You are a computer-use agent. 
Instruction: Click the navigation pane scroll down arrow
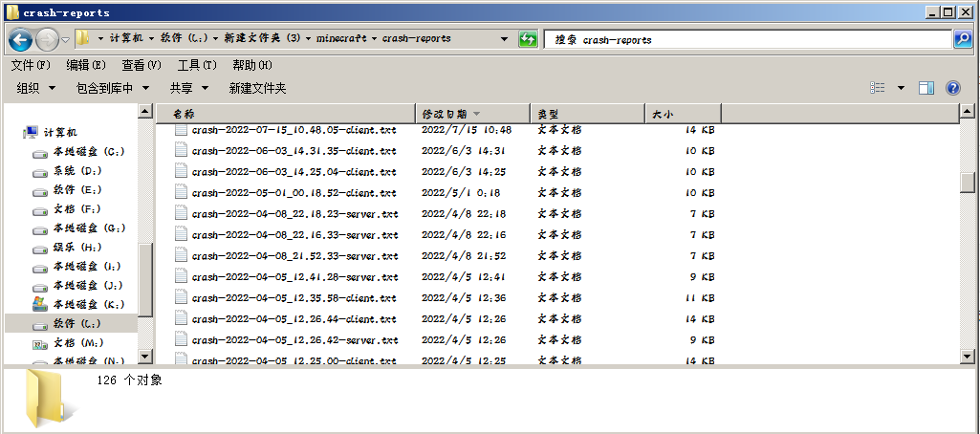pos(145,357)
